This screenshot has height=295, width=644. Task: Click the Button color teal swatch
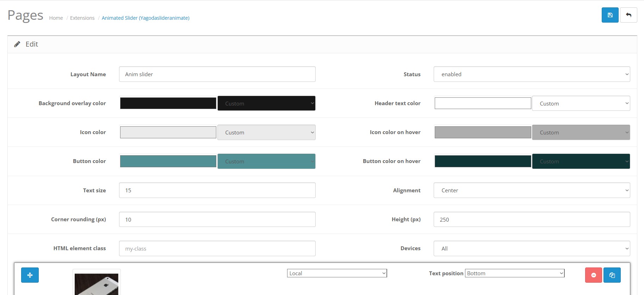(x=168, y=161)
